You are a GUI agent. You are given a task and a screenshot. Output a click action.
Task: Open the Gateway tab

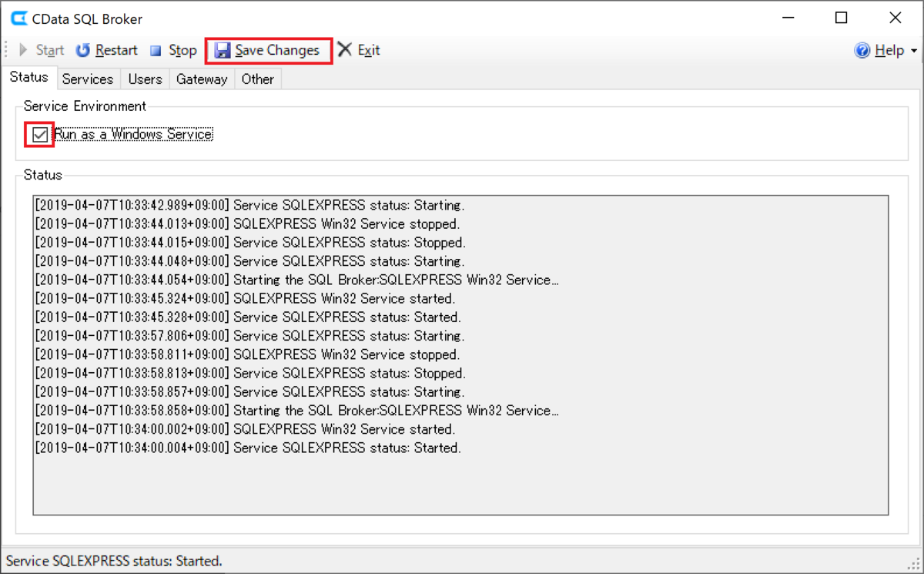point(202,79)
